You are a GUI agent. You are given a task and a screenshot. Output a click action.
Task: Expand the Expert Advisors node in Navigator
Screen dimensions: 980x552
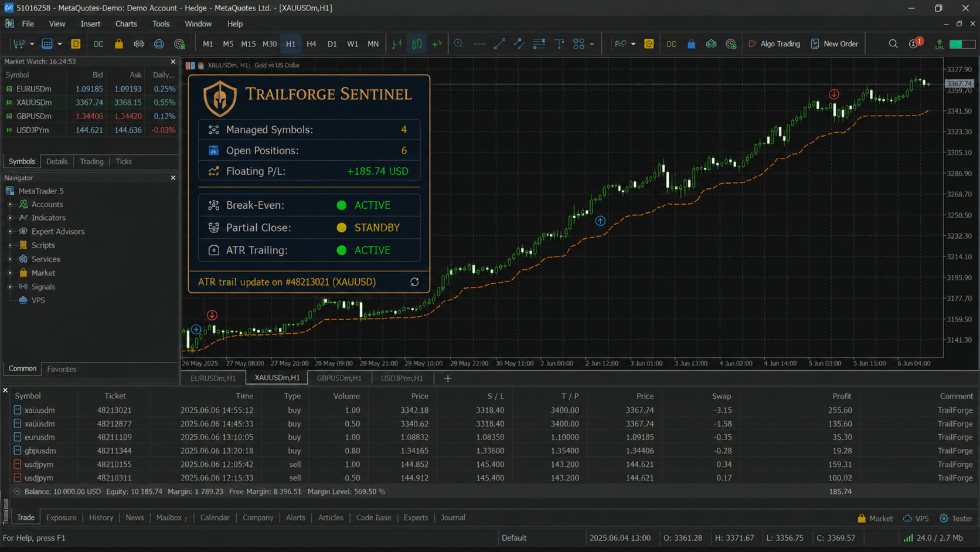(10, 232)
